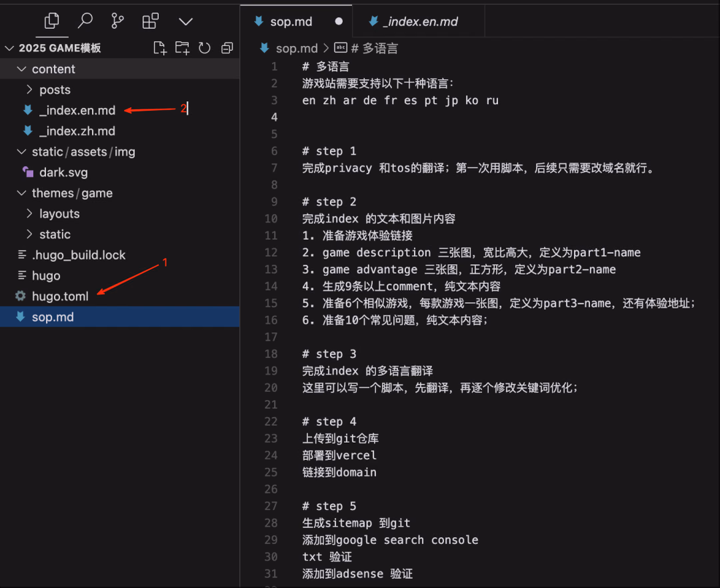Click the line '链接到domain'
720x588 pixels.
click(x=339, y=472)
